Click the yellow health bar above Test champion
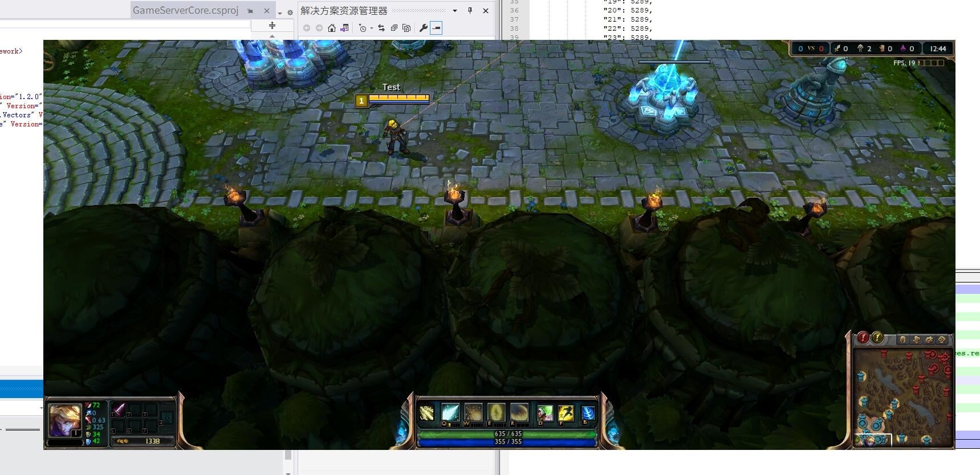Viewport: 980px width, 475px height. coord(398,98)
